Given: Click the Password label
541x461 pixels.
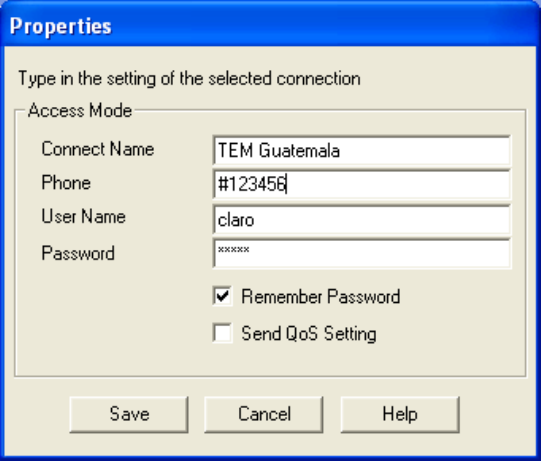Looking at the screenshot, I should click(78, 253).
